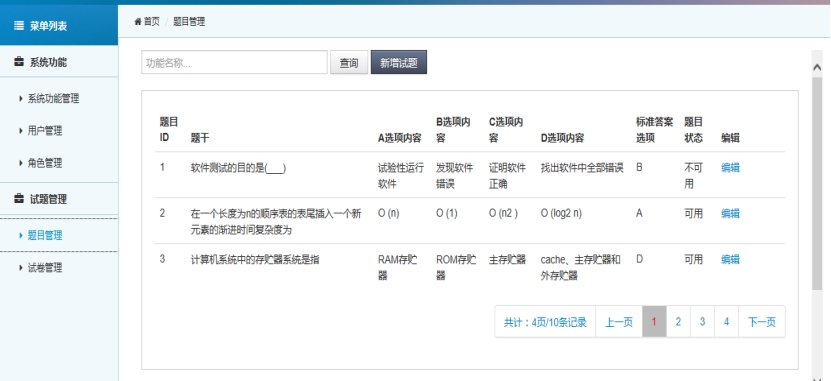Click the vertical scrollbar thumb
The width and height of the screenshot is (831, 381).
817,183
